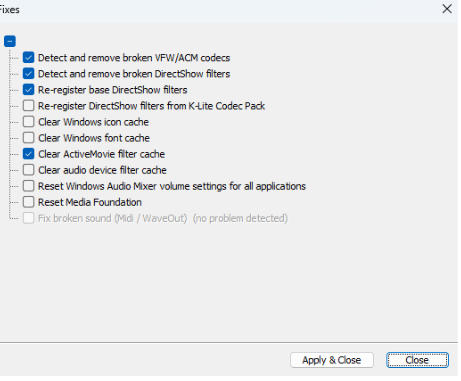Screen dimensions: 461x381
Task: Enable Clear Windows font cache checkbox
Action: 28,138
